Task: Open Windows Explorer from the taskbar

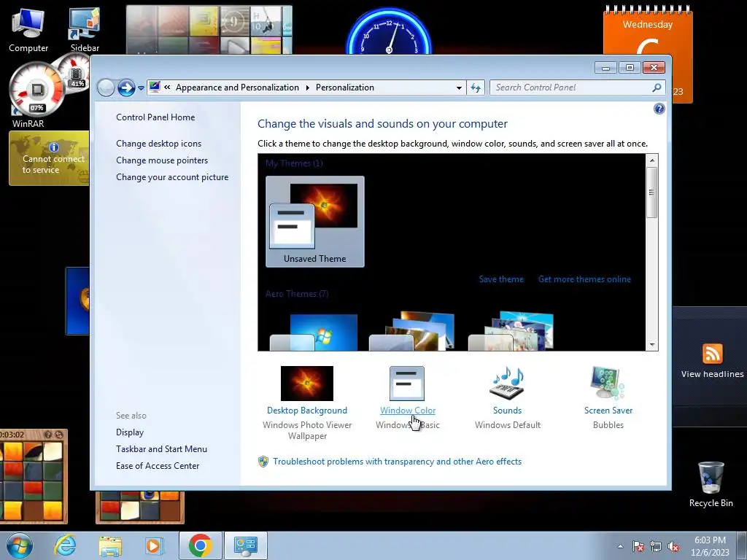Action: [x=110, y=545]
